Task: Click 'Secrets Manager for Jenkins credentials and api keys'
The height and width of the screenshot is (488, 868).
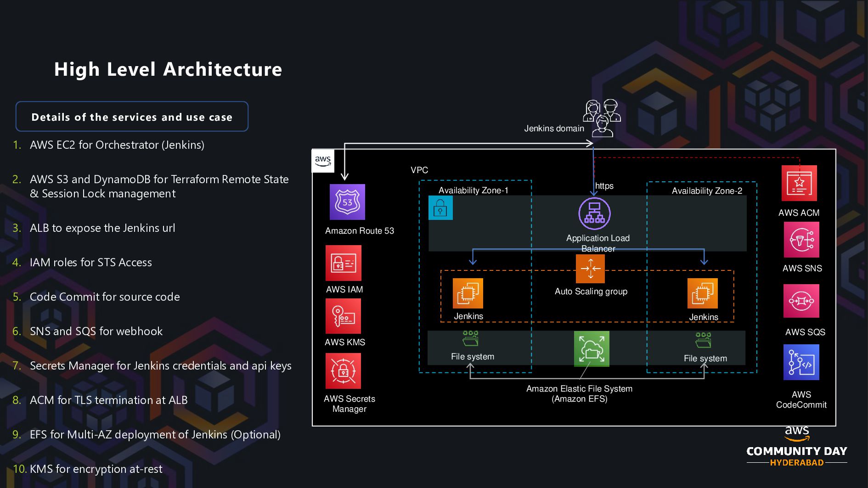Action: pyautogui.click(x=161, y=366)
